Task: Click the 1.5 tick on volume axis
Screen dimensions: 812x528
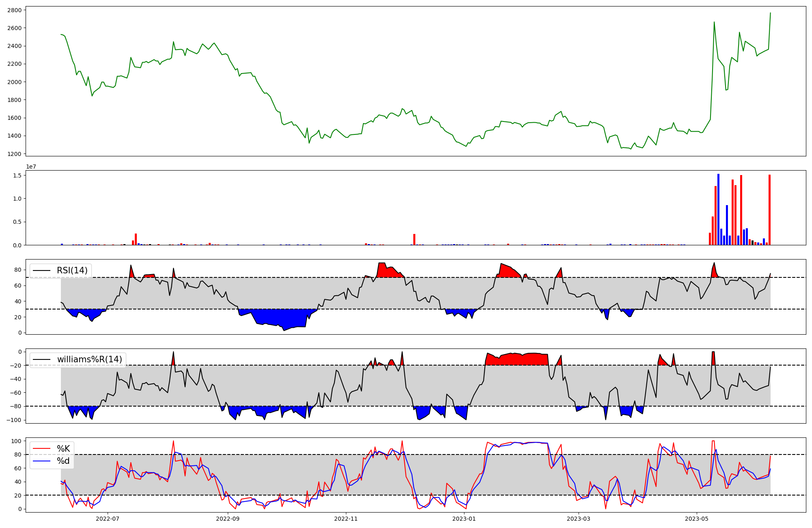Action: point(18,175)
